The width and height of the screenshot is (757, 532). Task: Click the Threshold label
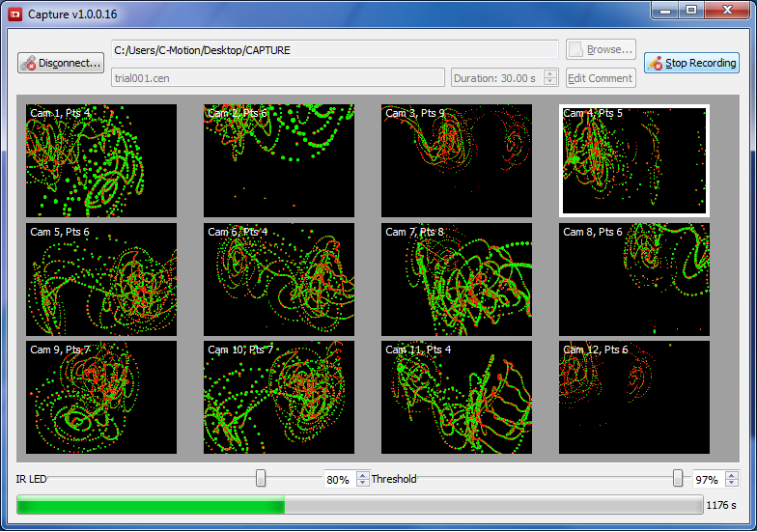(394, 479)
